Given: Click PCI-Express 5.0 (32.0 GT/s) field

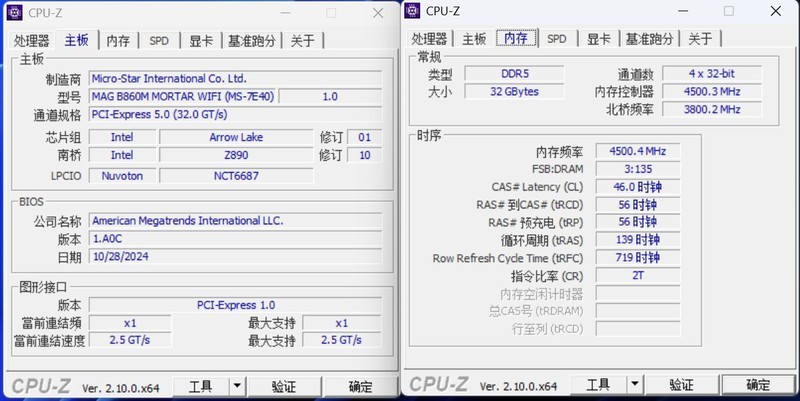Looking at the screenshot, I should [x=235, y=114].
